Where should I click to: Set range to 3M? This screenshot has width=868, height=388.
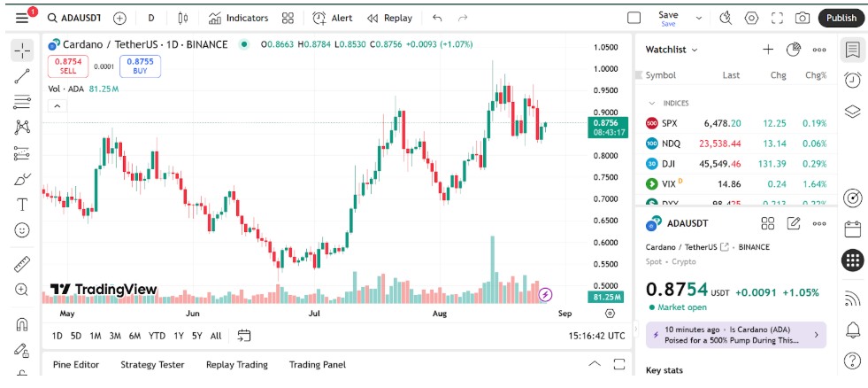click(115, 336)
